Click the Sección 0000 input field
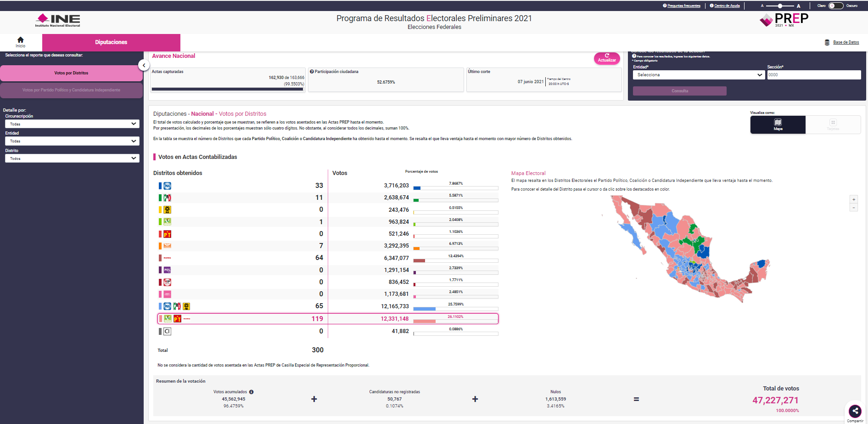Screen dimensions: 868x424 click(x=814, y=75)
